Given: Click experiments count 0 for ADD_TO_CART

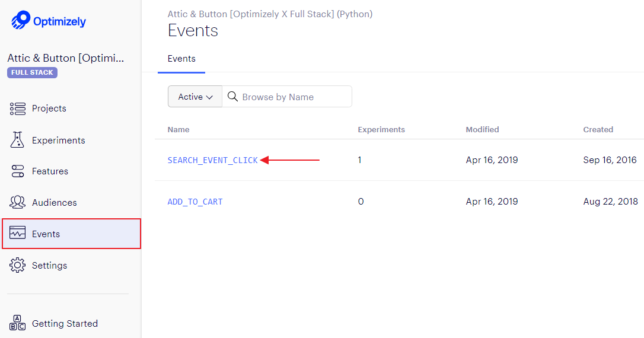Looking at the screenshot, I should click(361, 201).
